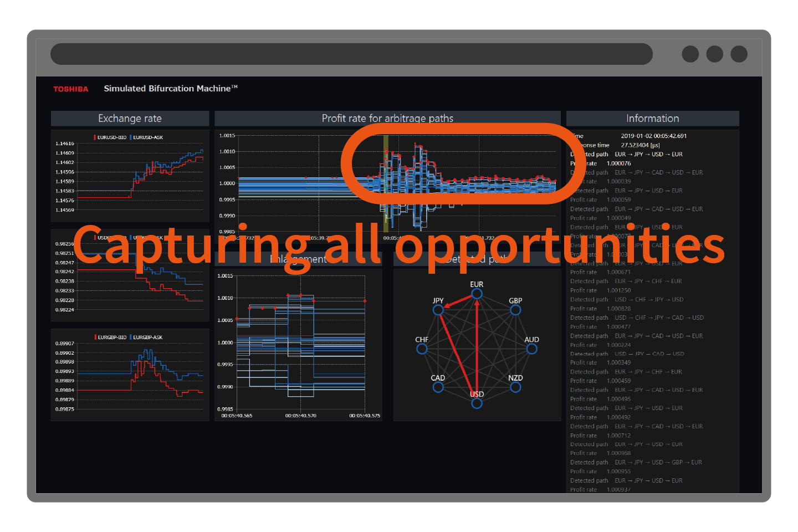
Task: Select the GBP node in the currency graph
Action: (x=515, y=310)
